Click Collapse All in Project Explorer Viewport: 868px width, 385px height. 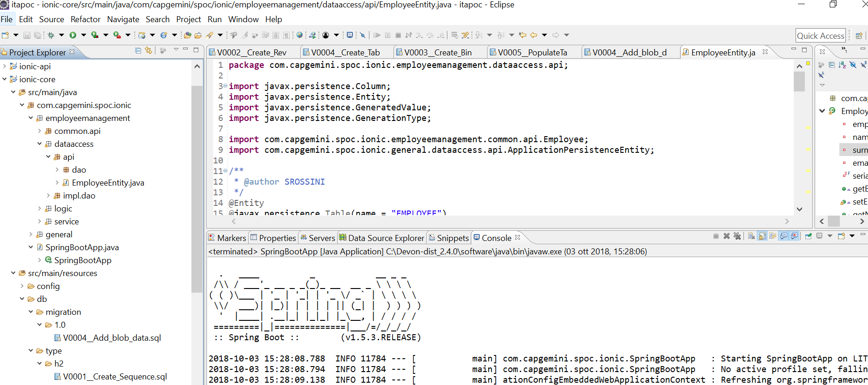138,50
